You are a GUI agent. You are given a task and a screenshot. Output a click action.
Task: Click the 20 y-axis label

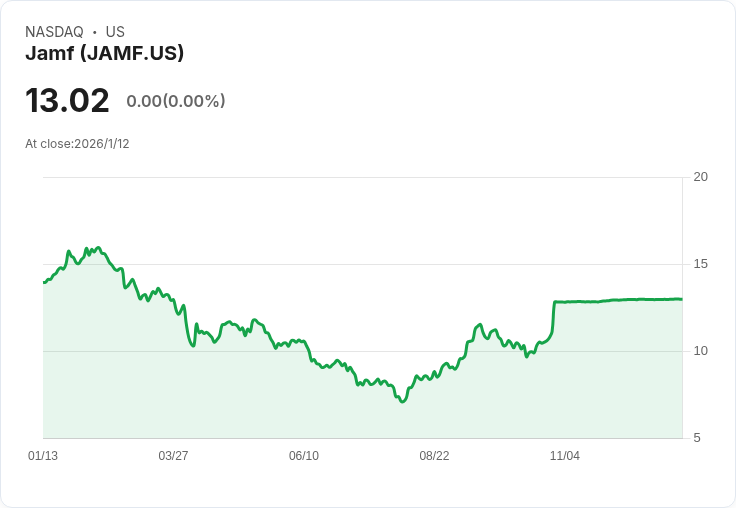click(701, 177)
